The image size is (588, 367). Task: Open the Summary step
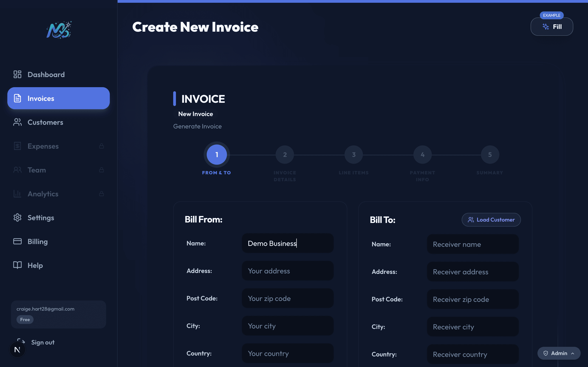[489, 154]
